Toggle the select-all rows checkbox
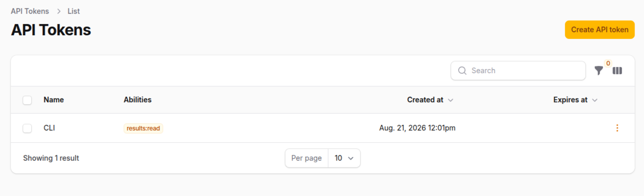644x196 pixels. (x=27, y=100)
